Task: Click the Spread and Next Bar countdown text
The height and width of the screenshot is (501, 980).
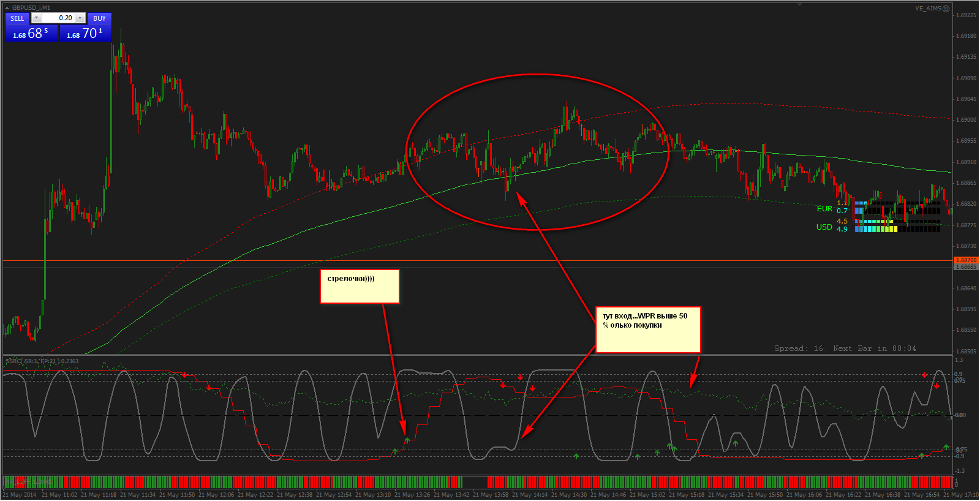Action: pos(845,348)
